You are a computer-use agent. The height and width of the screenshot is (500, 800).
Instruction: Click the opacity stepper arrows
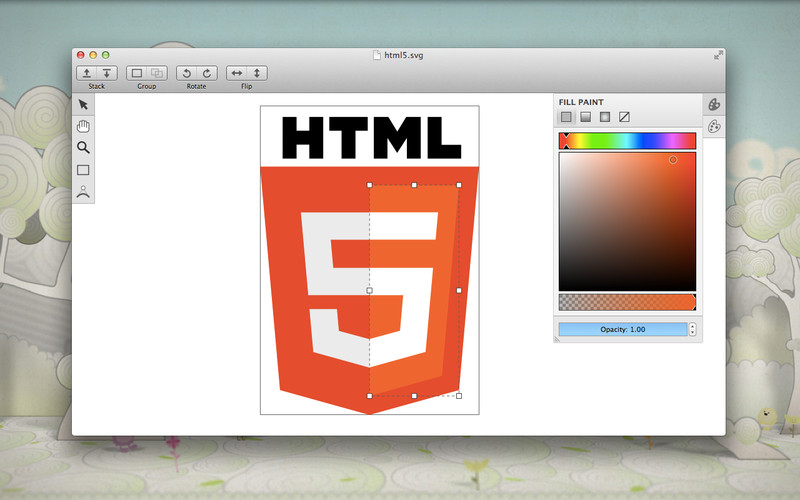pyautogui.click(x=692, y=330)
